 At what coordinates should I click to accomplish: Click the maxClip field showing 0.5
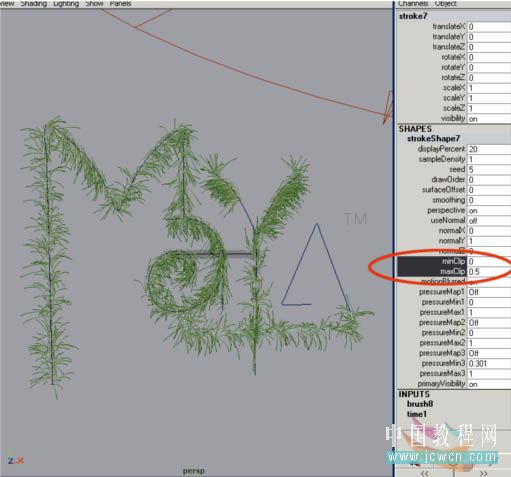pyautogui.click(x=489, y=272)
